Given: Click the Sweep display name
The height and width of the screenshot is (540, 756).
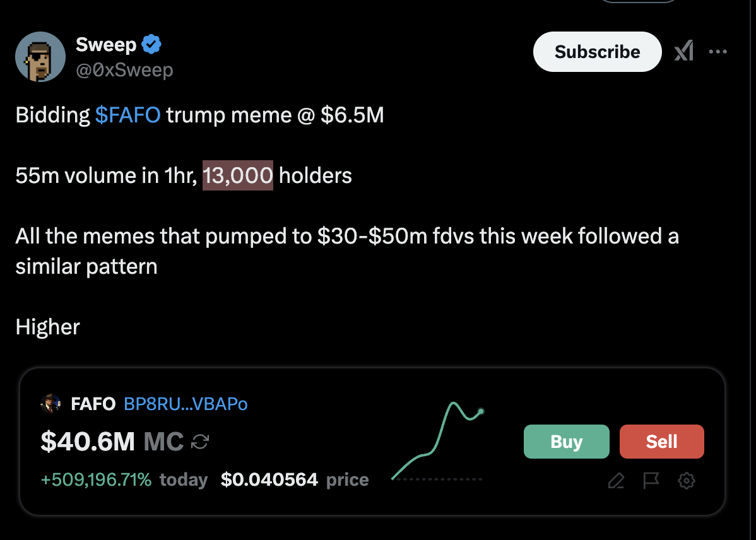Looking at the screenshot, I should [106, 44].
